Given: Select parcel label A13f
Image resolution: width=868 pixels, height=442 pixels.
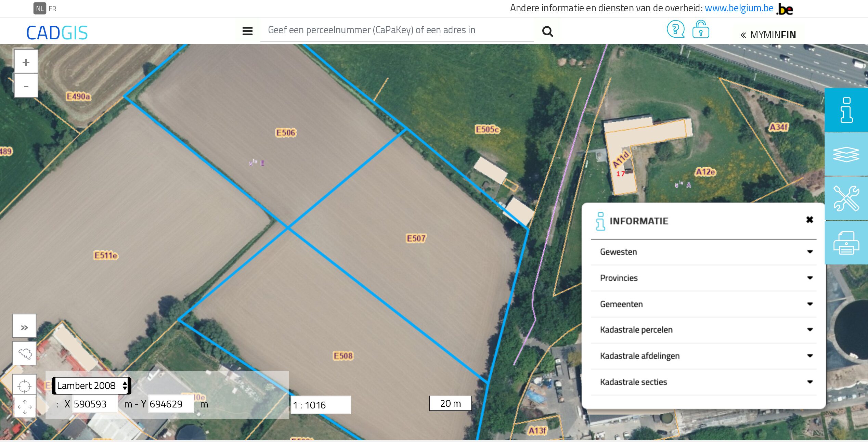Looking at the screenshot, I should pos(537,430).
